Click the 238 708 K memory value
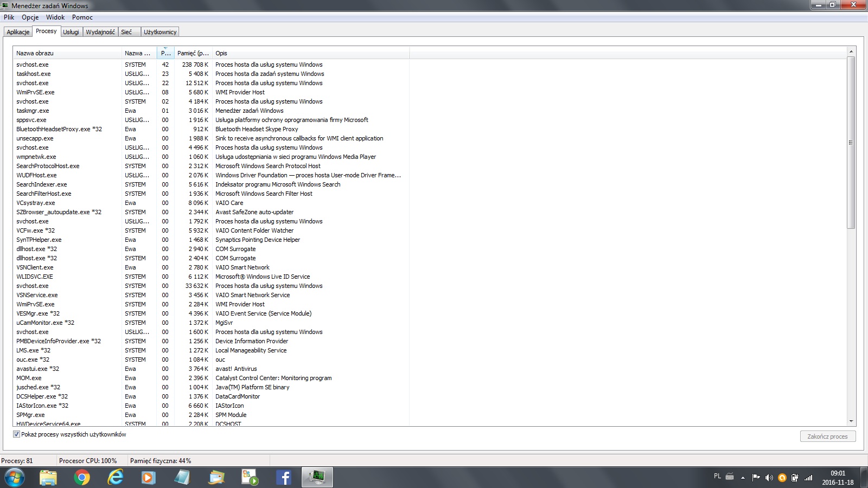This screenshot has height=488, width=868. [x=195, y=65]
